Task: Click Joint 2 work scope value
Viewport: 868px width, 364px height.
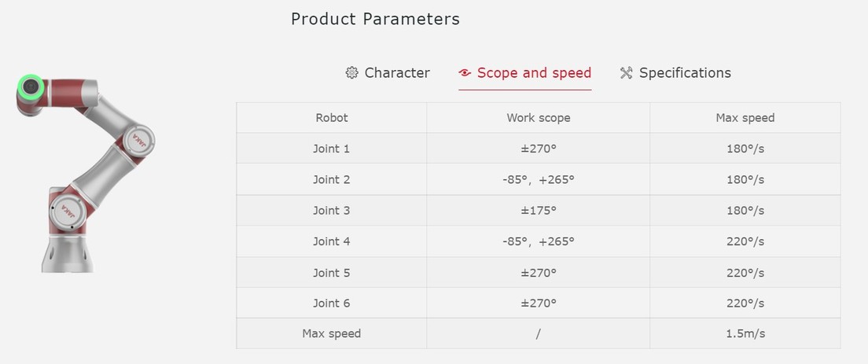Action: (x=538, y=179)
